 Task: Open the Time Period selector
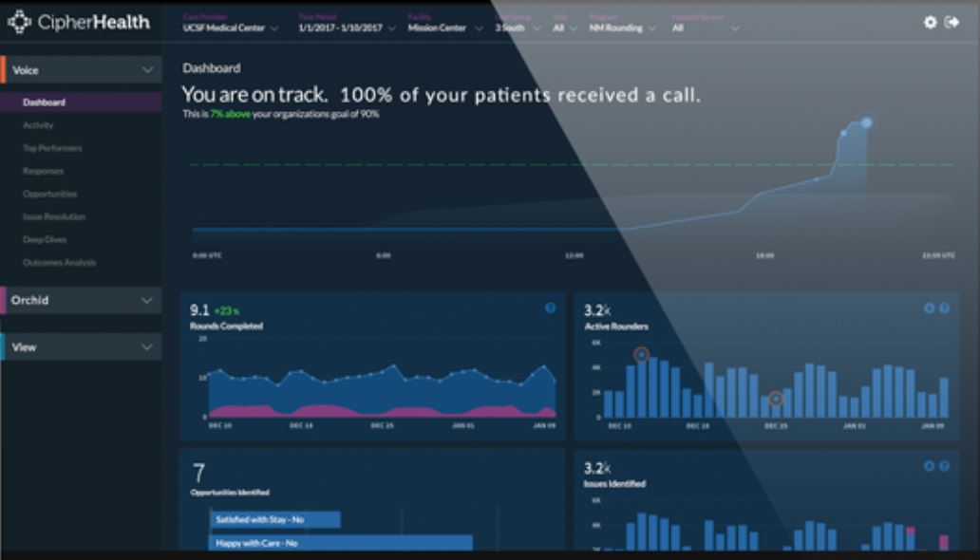click(343, 27)
